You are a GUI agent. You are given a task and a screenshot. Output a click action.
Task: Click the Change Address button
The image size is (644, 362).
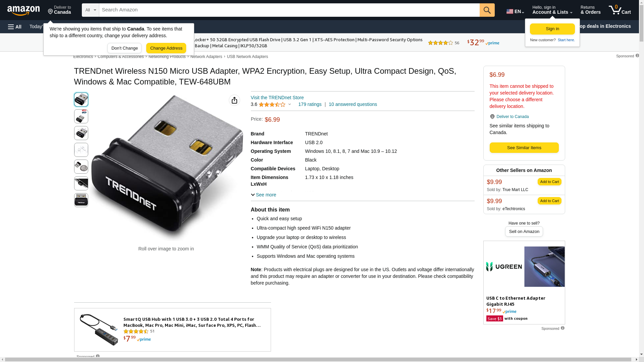click(x=166, y=48)
